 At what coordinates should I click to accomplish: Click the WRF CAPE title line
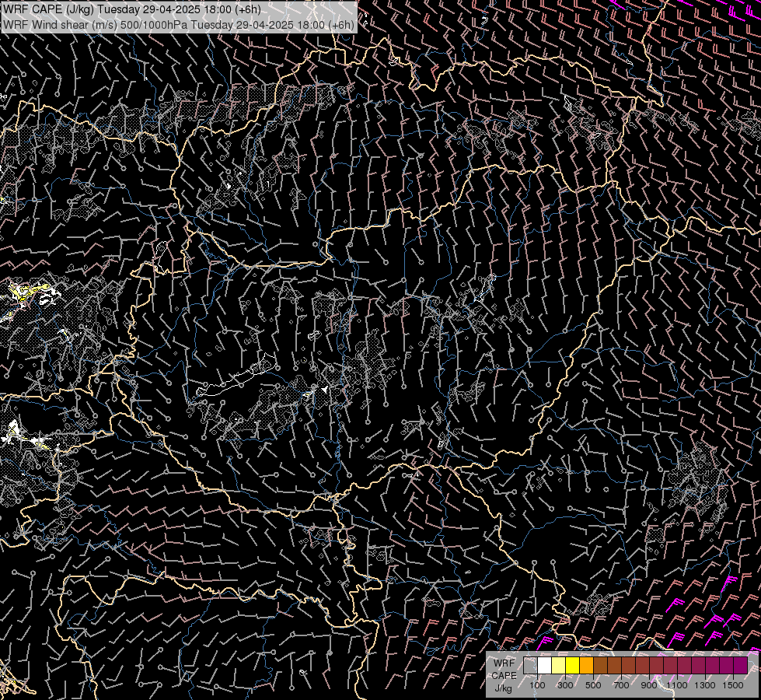coord(132,9)
